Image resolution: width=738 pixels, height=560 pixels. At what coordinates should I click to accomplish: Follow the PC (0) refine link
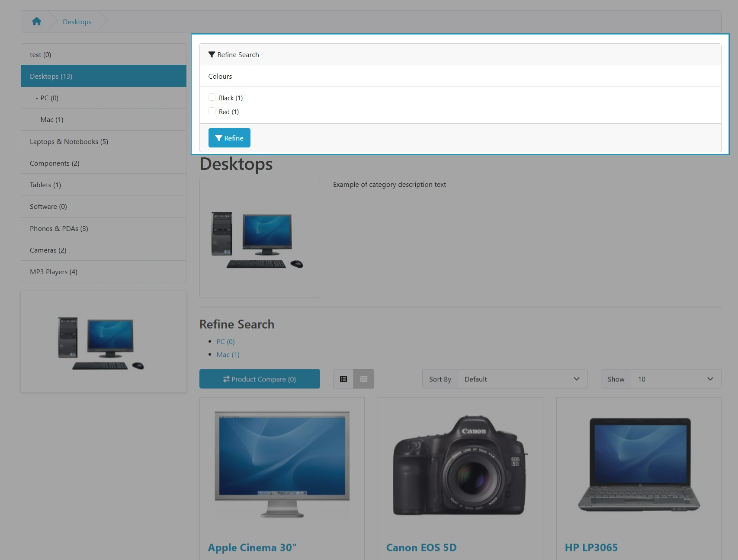[226, 341]
